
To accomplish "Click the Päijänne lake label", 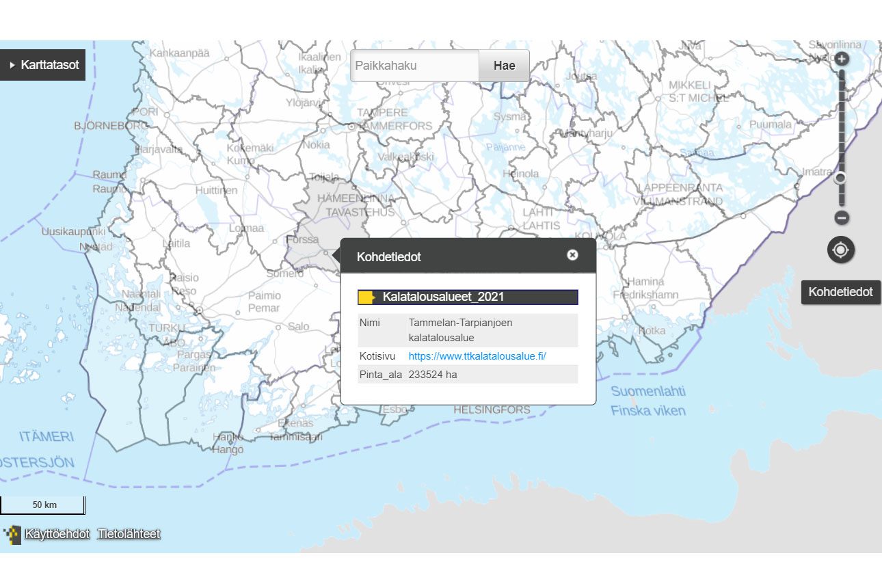I will (x=505, y=147).
